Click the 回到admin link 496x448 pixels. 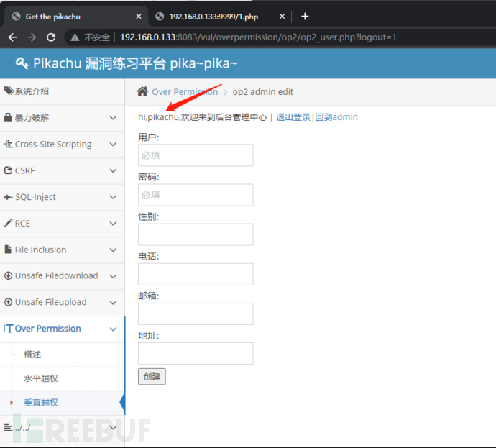336,117
